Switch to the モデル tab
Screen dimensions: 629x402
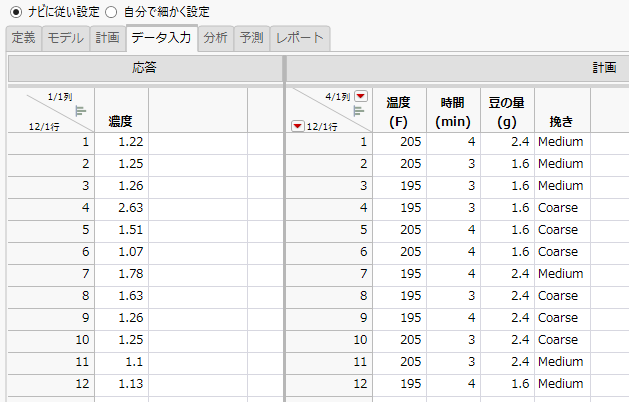(66, 38)
